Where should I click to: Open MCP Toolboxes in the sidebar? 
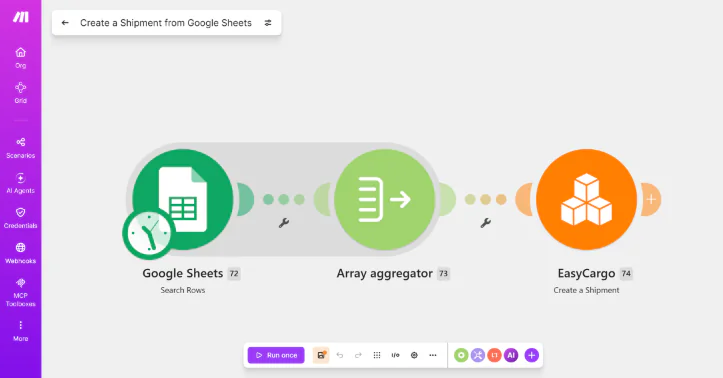click(x=20, y=292)
